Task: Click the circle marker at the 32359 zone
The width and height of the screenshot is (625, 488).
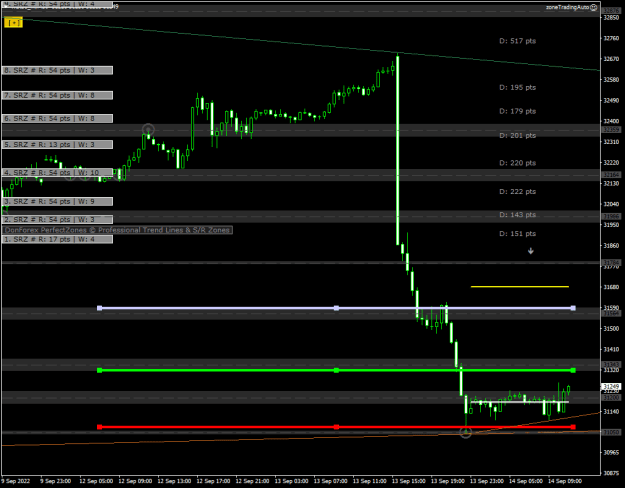Action: click(148, 129)
